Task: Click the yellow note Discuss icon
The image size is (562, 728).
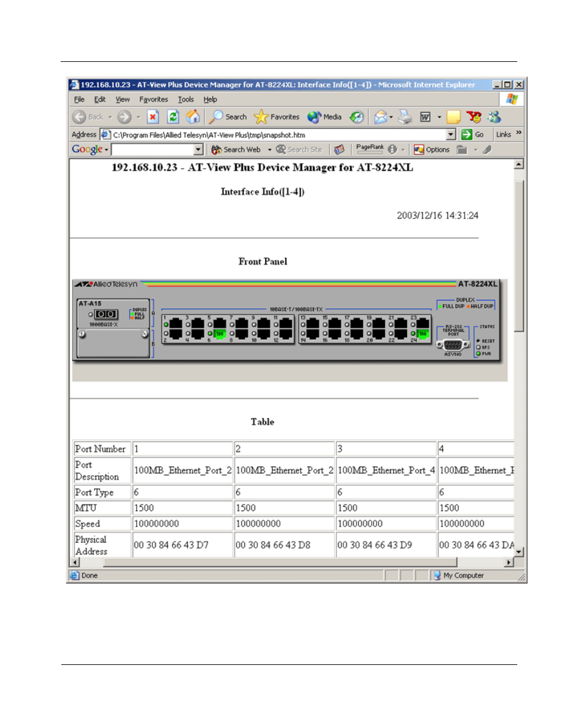Action: (x=454, y=117)
